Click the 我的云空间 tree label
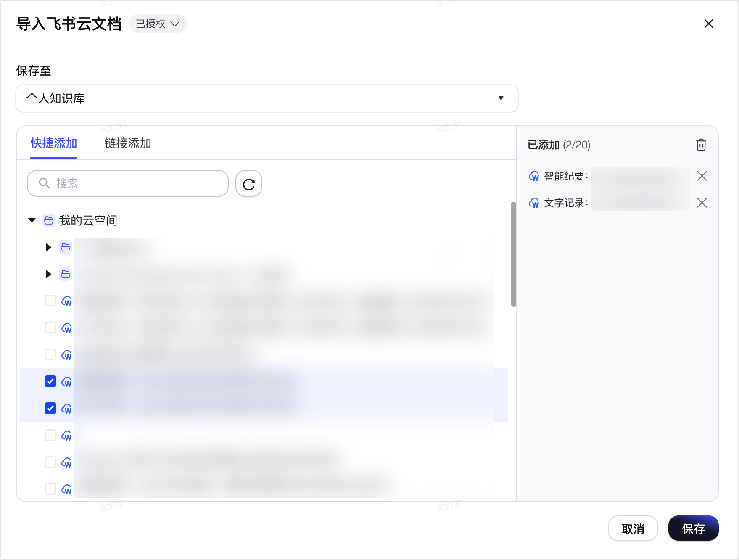The width and height of the screenshot is (739, 560). 88,220
